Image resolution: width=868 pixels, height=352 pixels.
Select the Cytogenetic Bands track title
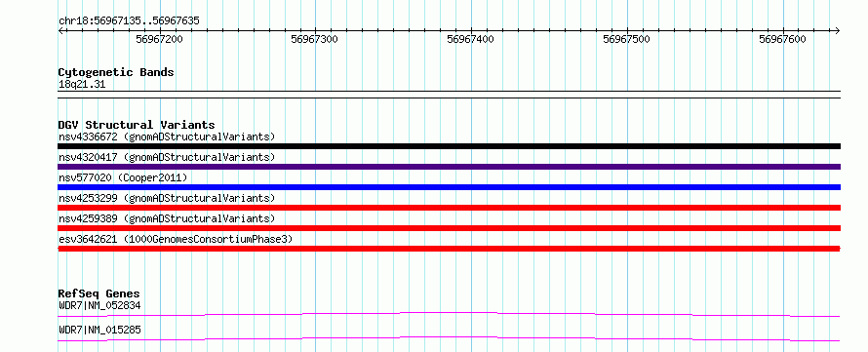[116, 72]
